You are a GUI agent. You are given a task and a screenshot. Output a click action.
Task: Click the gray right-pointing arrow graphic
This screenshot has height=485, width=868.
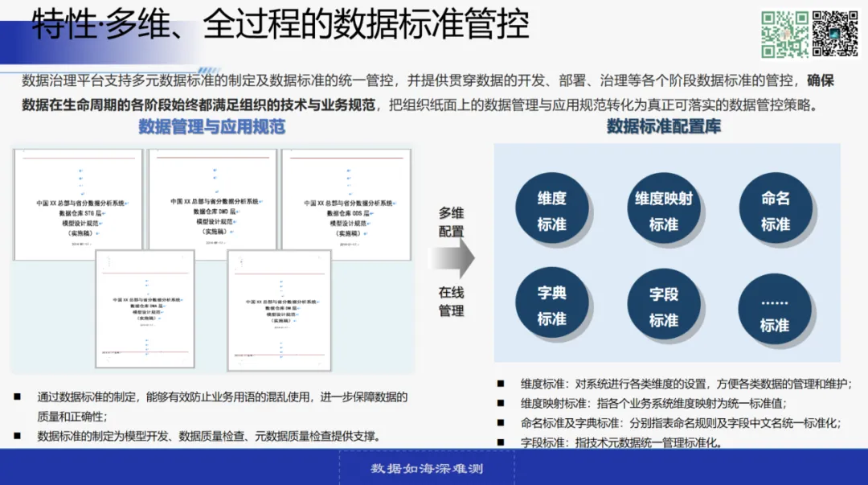(x=451, y=258)
